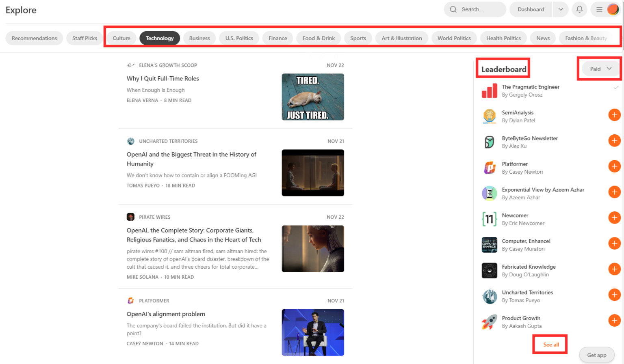Open the profile avatar menu

click(613, 9)
